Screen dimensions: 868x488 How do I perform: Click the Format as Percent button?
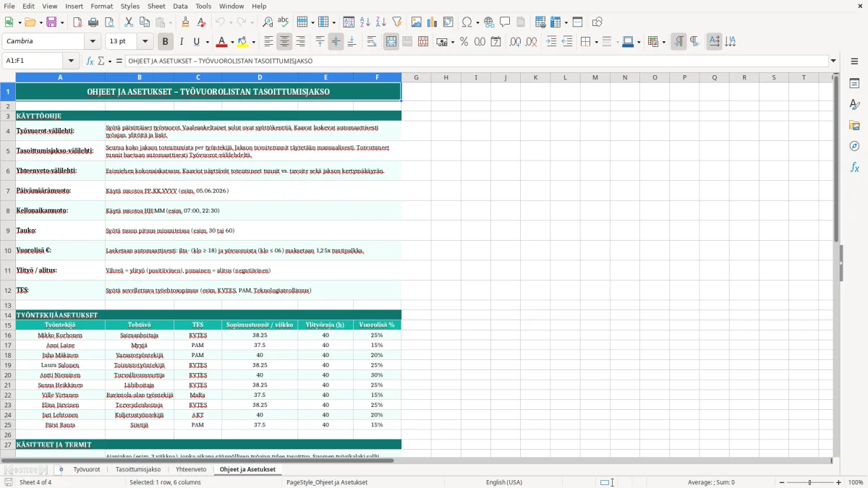464,42
